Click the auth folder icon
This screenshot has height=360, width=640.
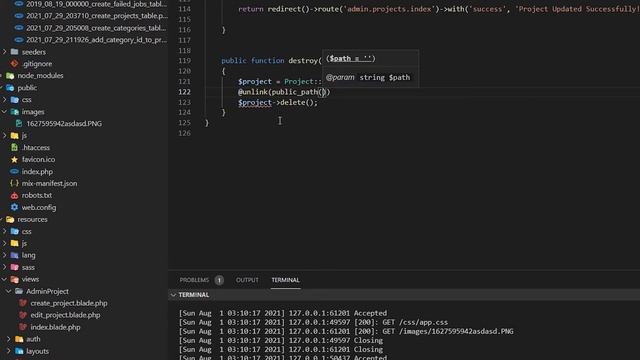click(19, 339)
